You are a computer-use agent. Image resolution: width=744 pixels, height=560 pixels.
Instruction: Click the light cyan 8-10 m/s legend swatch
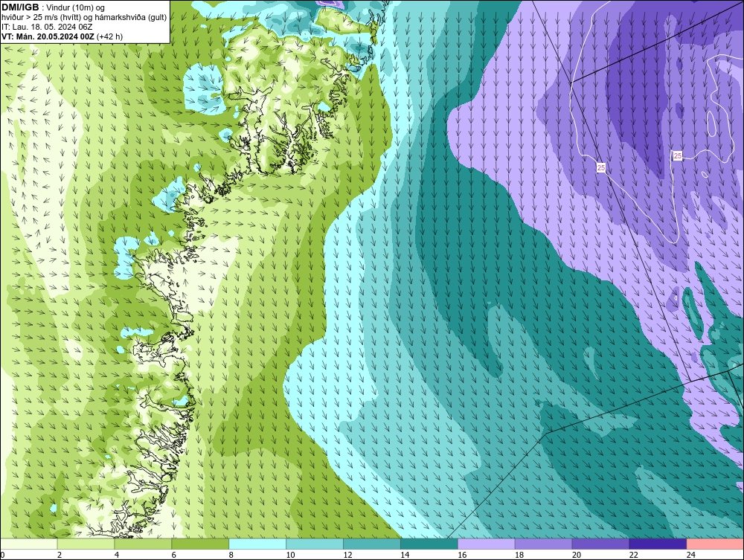click(257, 544)
